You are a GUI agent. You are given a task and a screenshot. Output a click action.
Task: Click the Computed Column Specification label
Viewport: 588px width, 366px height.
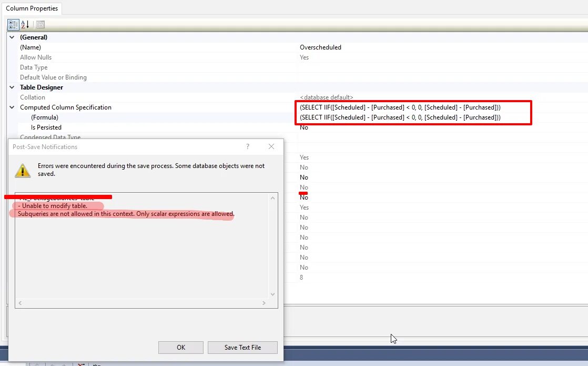[66, 107]
